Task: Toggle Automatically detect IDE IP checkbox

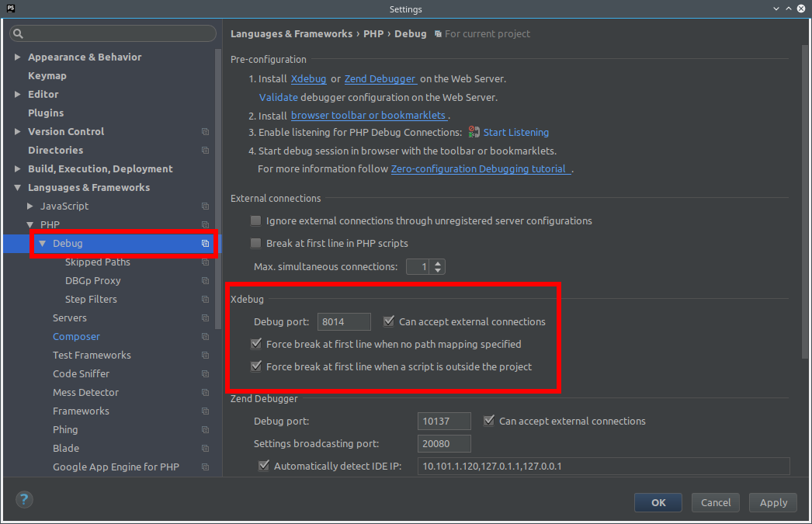Action: pos(264,466)
